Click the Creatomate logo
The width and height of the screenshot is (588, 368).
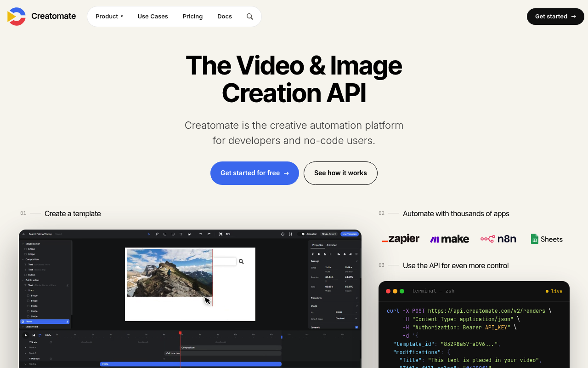pos(41,16)
